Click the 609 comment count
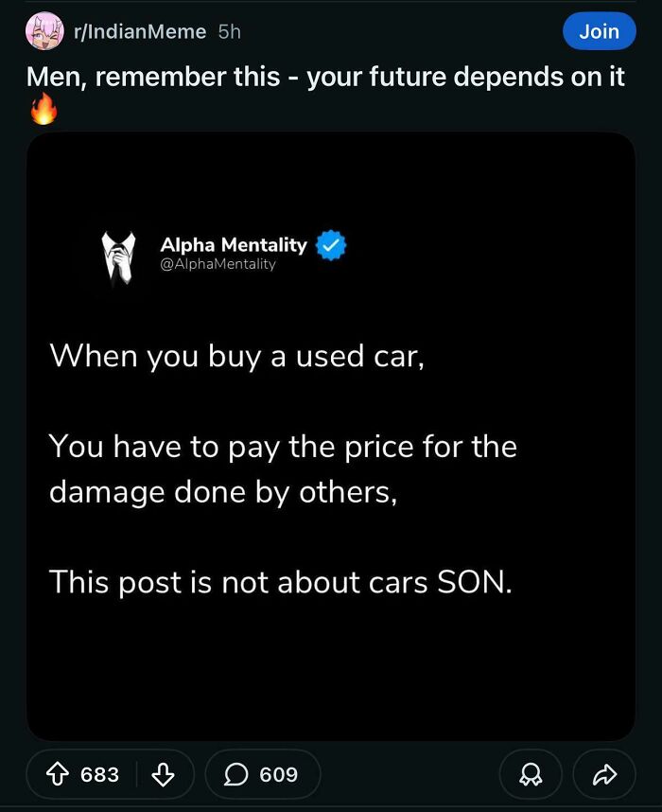Screen dimensions: 662x812 point(273,774)
